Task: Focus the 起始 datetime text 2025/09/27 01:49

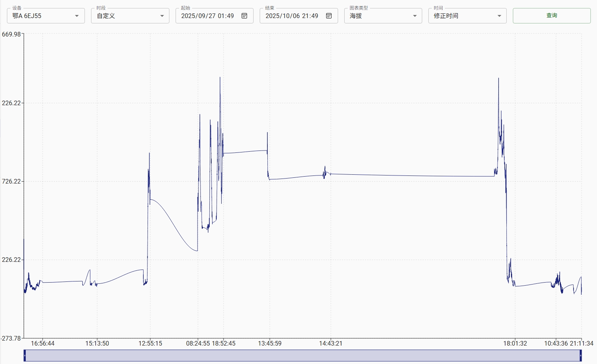Action: click(x=207, y=16)
